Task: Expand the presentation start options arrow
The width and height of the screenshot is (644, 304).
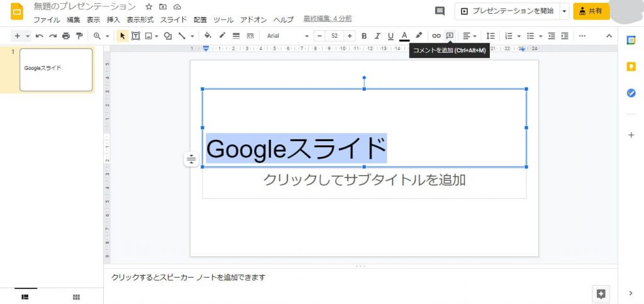Action: pyautogui.click(x=564, y=11)
